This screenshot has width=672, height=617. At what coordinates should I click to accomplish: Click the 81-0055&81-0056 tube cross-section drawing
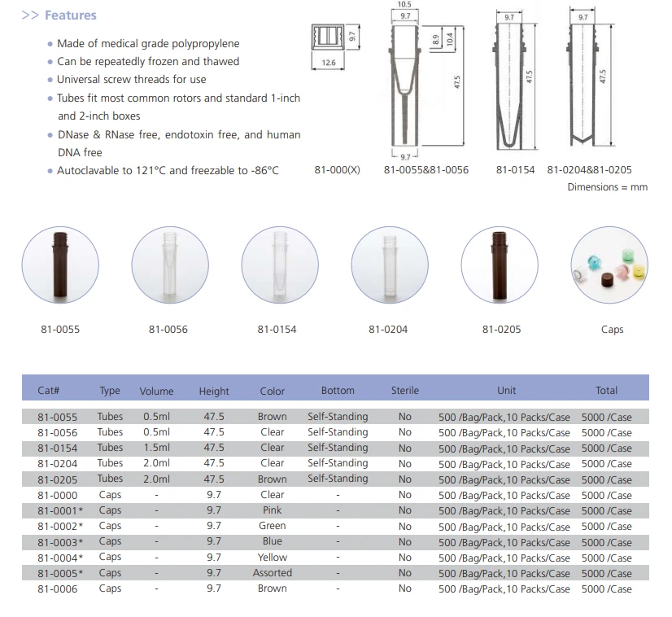pyautogui.click(x=426, y=81)
